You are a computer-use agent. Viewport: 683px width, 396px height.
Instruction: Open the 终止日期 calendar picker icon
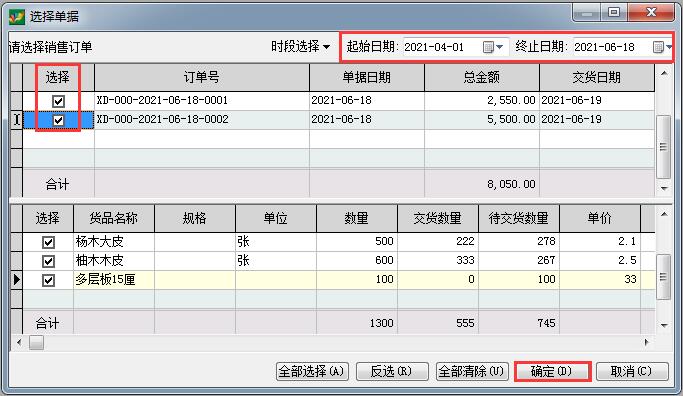658,47
